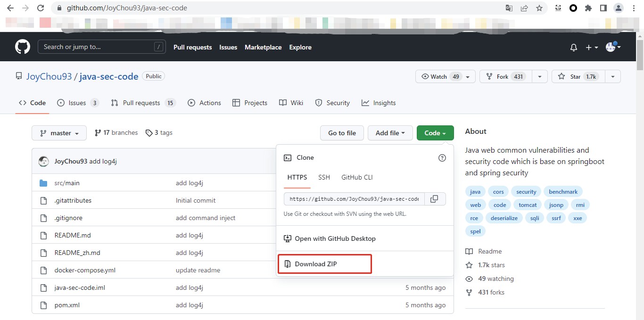
Task: Click the HTTPS clone URL field
Action: point(354,199)
